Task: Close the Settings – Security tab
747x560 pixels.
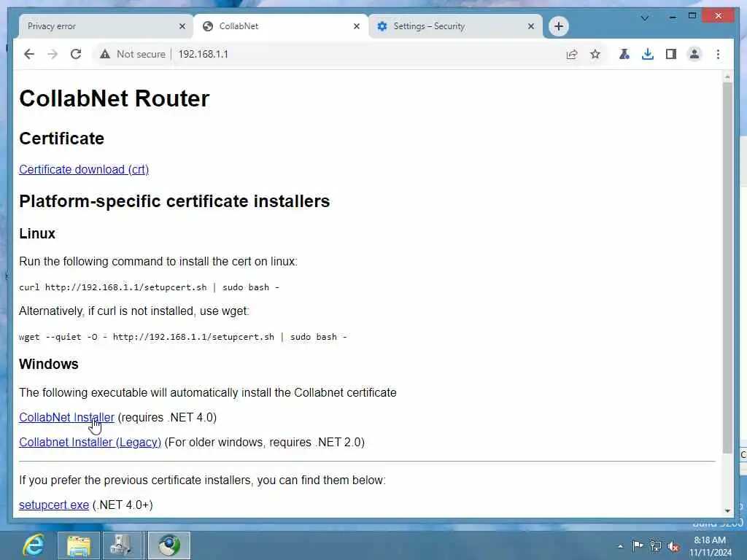Action: (x=531, y=26)
